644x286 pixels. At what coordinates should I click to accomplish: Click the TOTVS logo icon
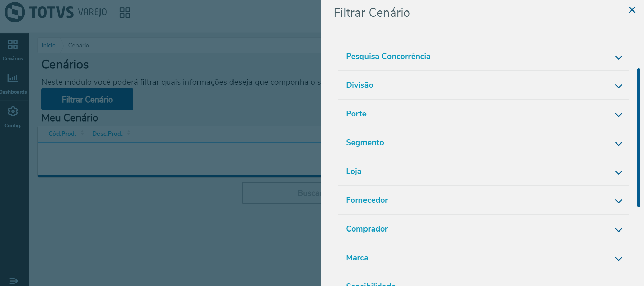15,12
